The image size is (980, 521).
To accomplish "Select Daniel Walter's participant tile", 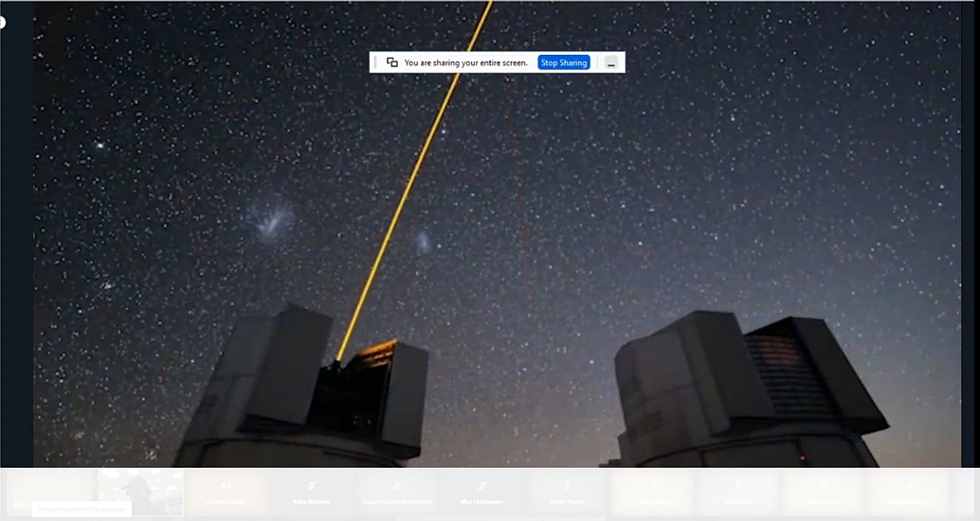I will [x=567, y=493].
